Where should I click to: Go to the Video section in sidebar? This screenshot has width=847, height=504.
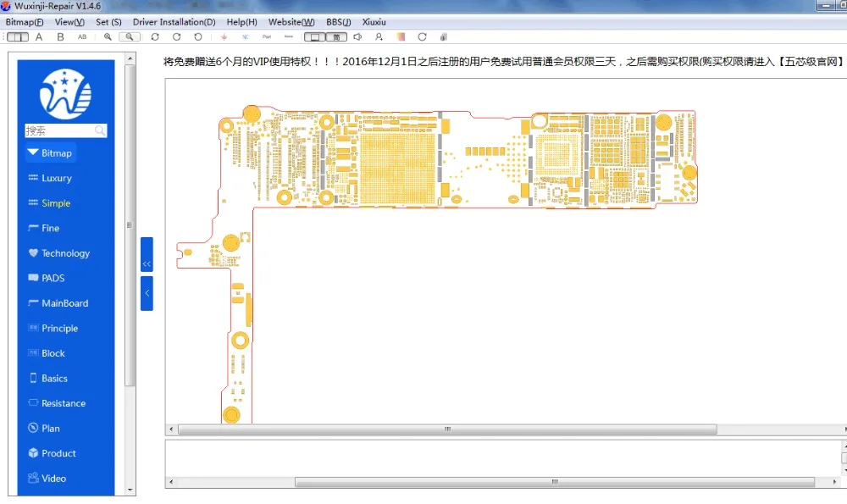pyautogui.click(x=53, y=479)
